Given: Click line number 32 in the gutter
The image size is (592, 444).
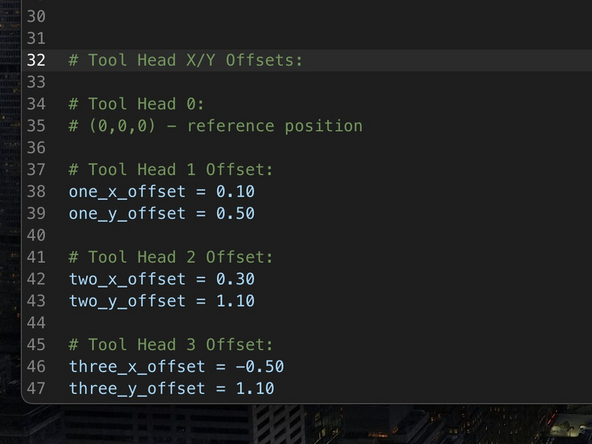Looking at the screenshot, I should pos(36,60).
